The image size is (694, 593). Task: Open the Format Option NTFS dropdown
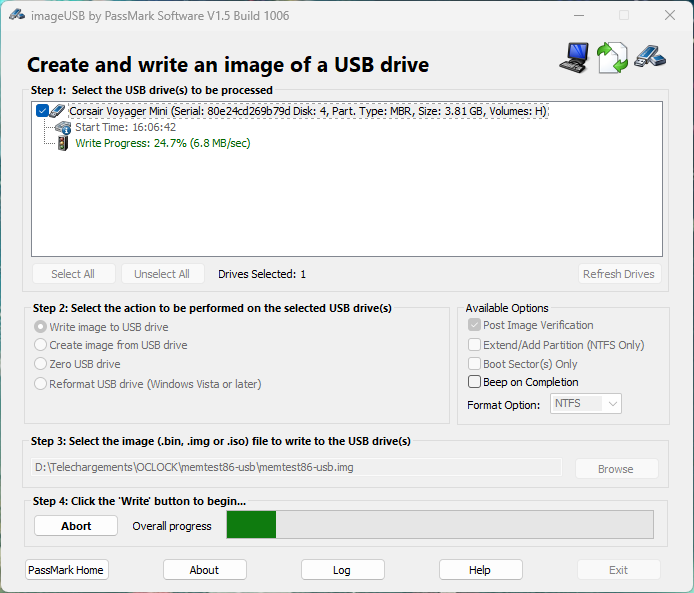pos(586,404)
